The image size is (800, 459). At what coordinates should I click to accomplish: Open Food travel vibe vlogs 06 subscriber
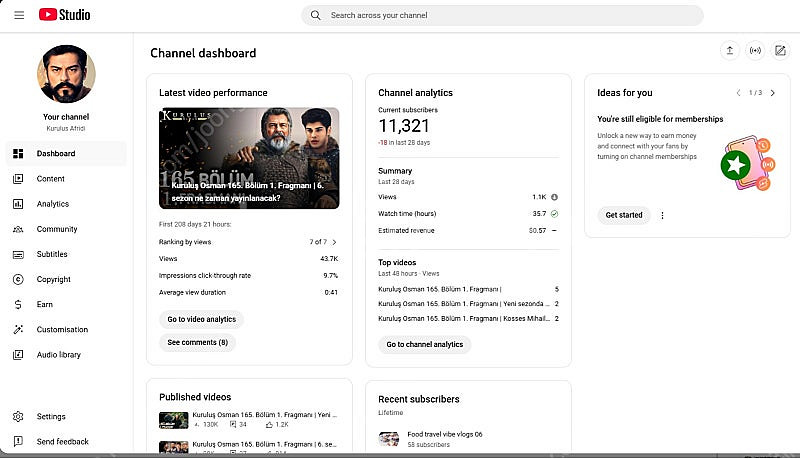444,435
